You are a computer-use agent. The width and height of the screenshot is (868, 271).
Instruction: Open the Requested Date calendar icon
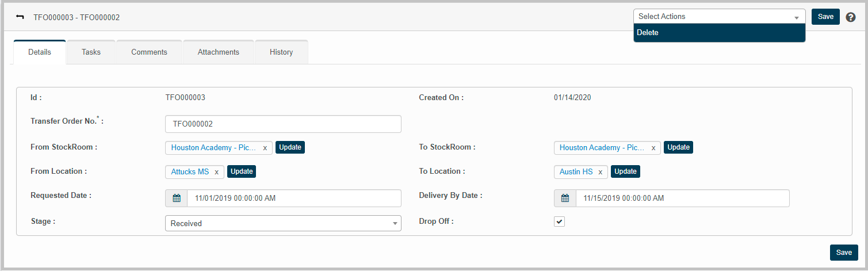(177, 199)
